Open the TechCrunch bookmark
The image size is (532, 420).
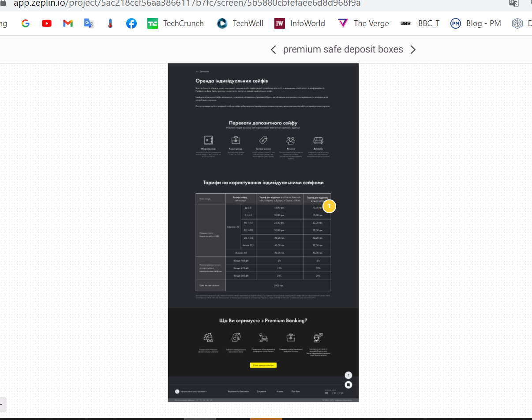(176, 23)
